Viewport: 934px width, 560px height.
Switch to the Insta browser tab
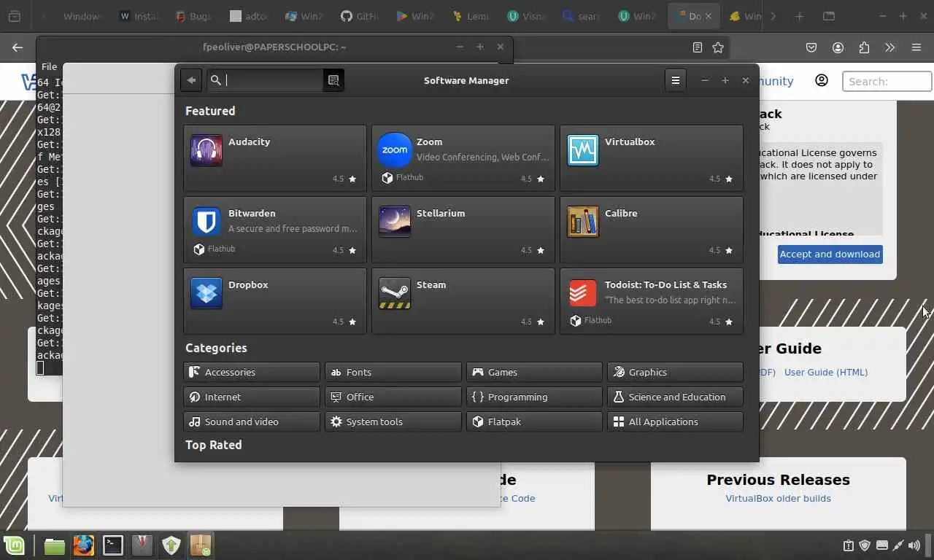pos(138,16)
